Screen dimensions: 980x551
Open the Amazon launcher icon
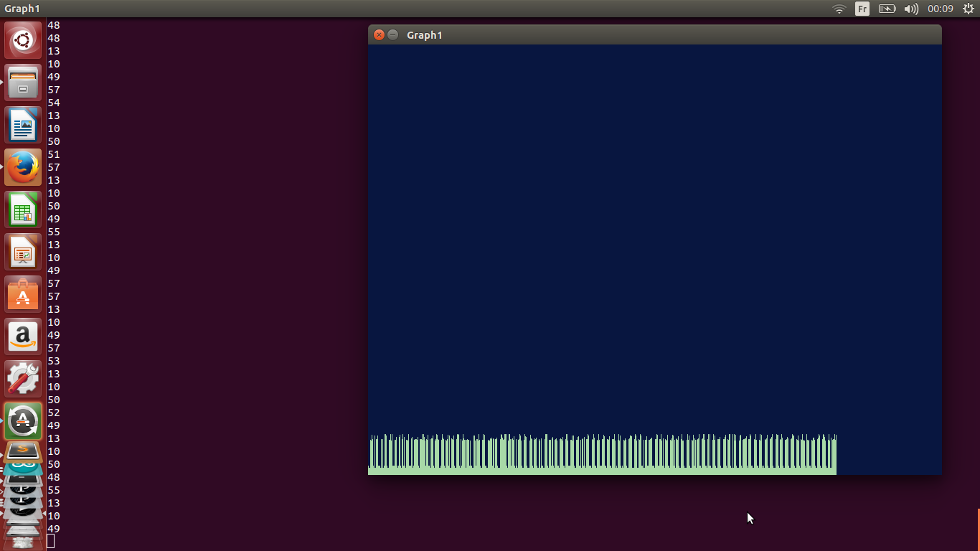23,336
